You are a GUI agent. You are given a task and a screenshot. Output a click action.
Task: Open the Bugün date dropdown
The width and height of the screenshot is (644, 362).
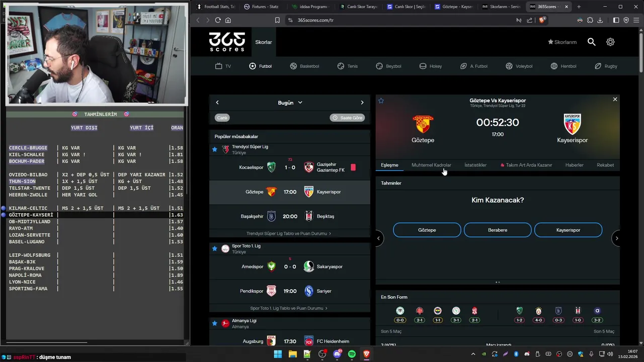290,103
